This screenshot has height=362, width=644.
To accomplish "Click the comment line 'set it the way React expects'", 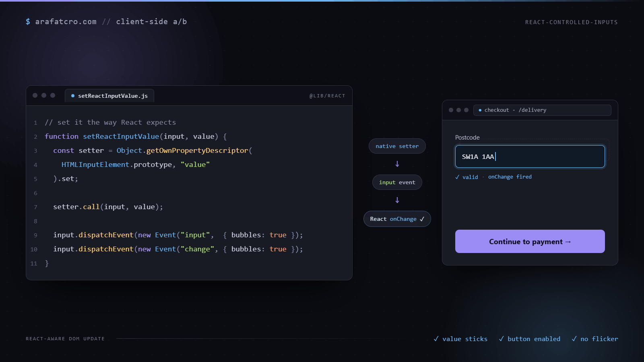I will [x=110, y=122].
